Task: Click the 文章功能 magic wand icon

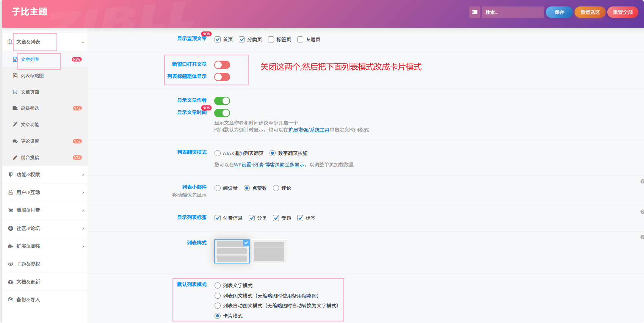Action: click(x=15, y=125)
